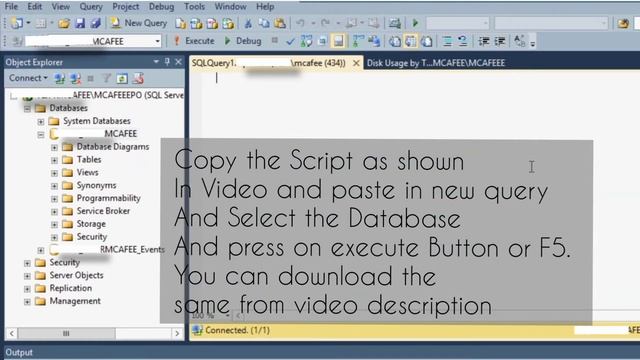Click Object Explorer filter funnel icon

pos(107,78)
